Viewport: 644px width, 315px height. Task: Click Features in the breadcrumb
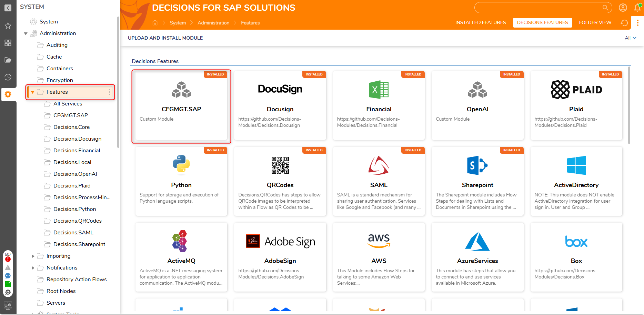click(x=250, y=23)
